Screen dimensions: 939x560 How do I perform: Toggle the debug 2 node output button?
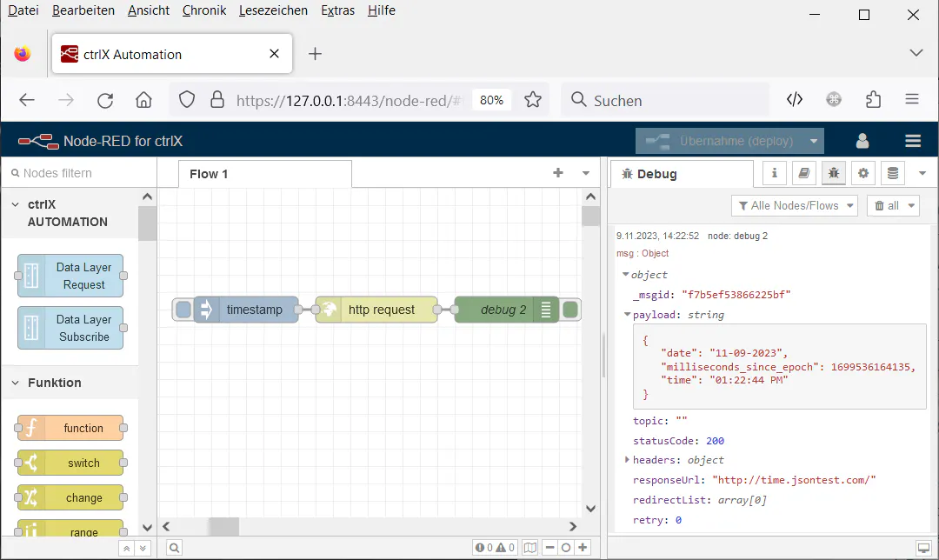tap(570, 310)
